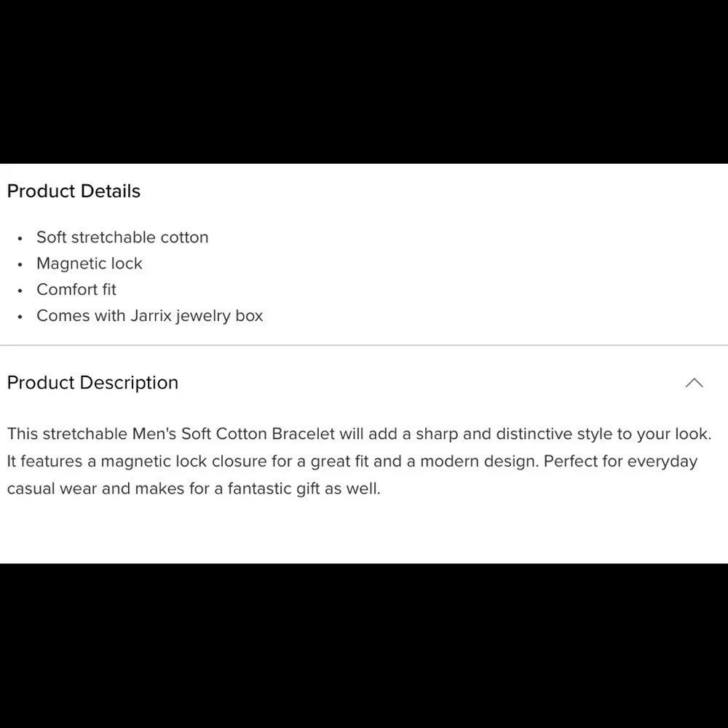Select the "Soft stretchable cotton" list item
728x728 pixels.
click(122, 237)
